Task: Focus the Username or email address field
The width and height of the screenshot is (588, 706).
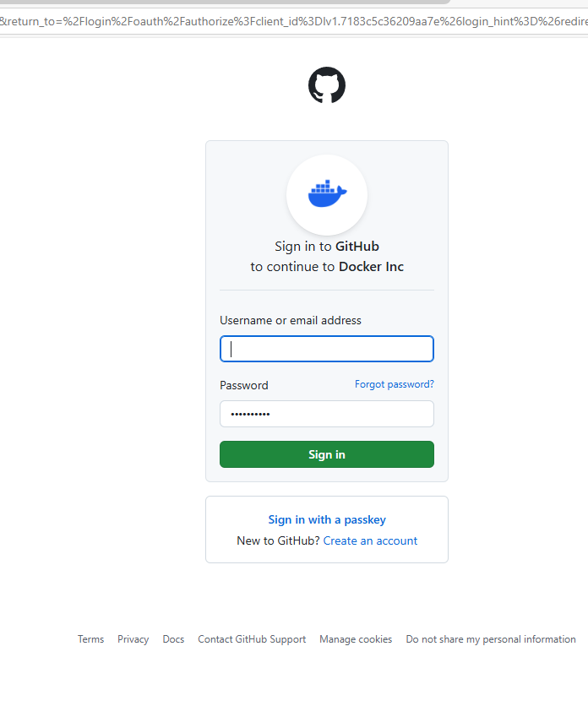Action: click(x=327, y=349)
